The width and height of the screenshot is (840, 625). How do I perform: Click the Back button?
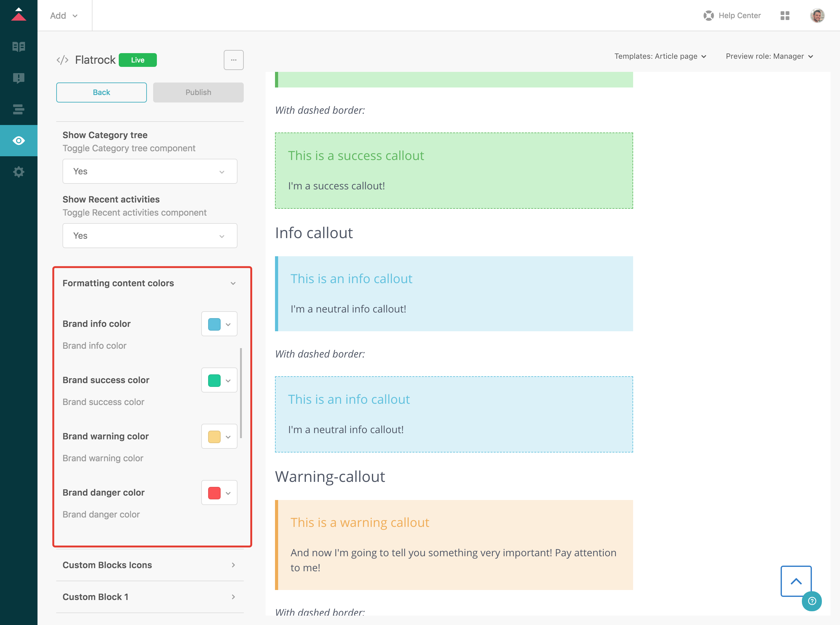[x=101, y=92]
